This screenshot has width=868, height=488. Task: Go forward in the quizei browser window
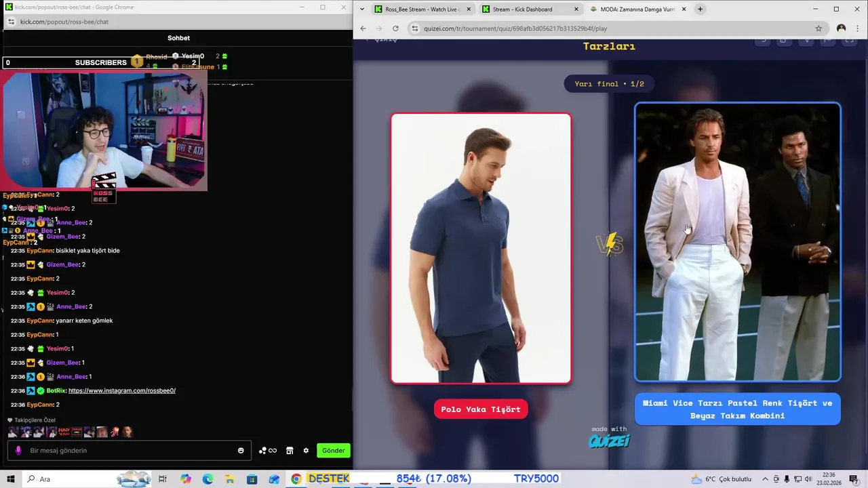tap(379, 28)
